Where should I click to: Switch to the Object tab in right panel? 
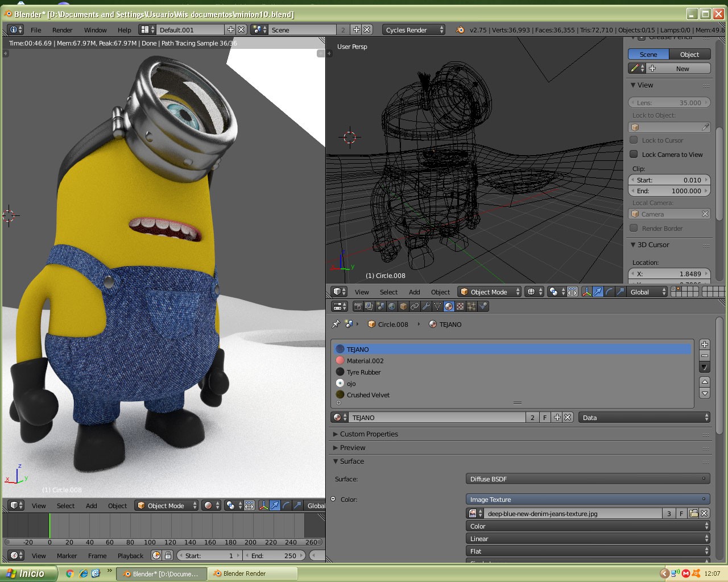tap(689, 54)
